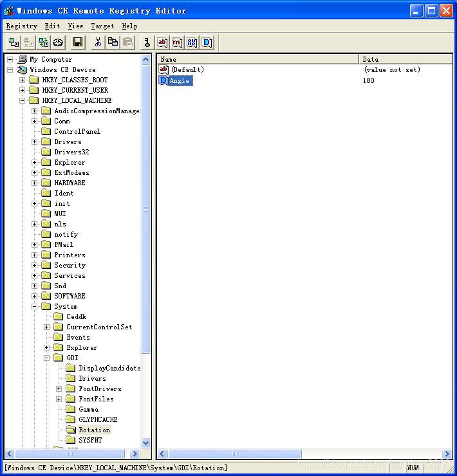Minimize the Registry Editor window
This screenshot has width=457, height=476.
[x=416, y=11]
